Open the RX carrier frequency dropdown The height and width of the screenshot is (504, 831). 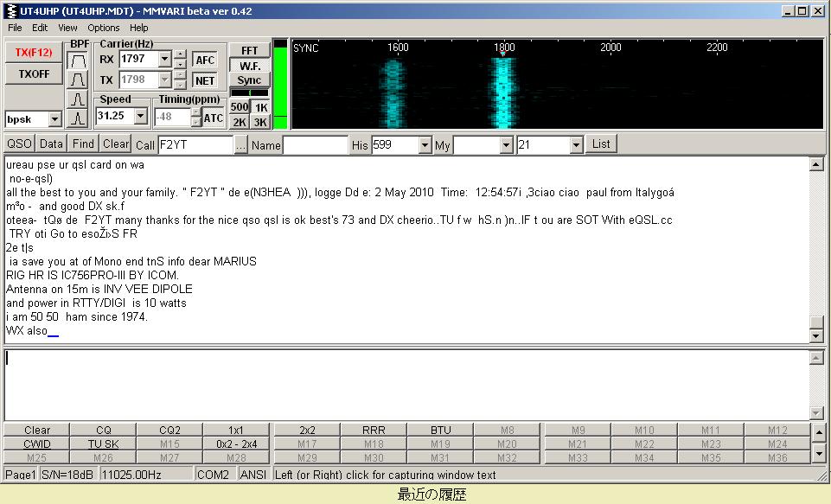[164, 60]
